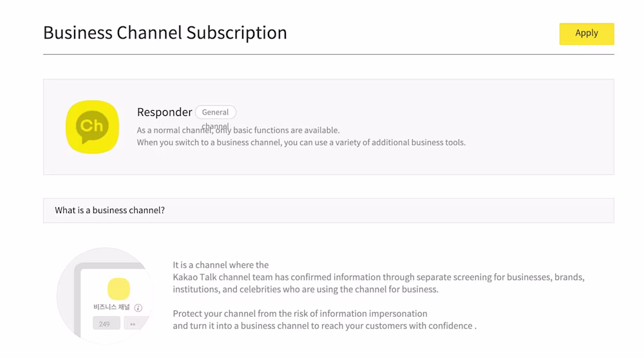Click the 'When you switch to a business channel' line
The image size is (644, 358).
(301, 142)
